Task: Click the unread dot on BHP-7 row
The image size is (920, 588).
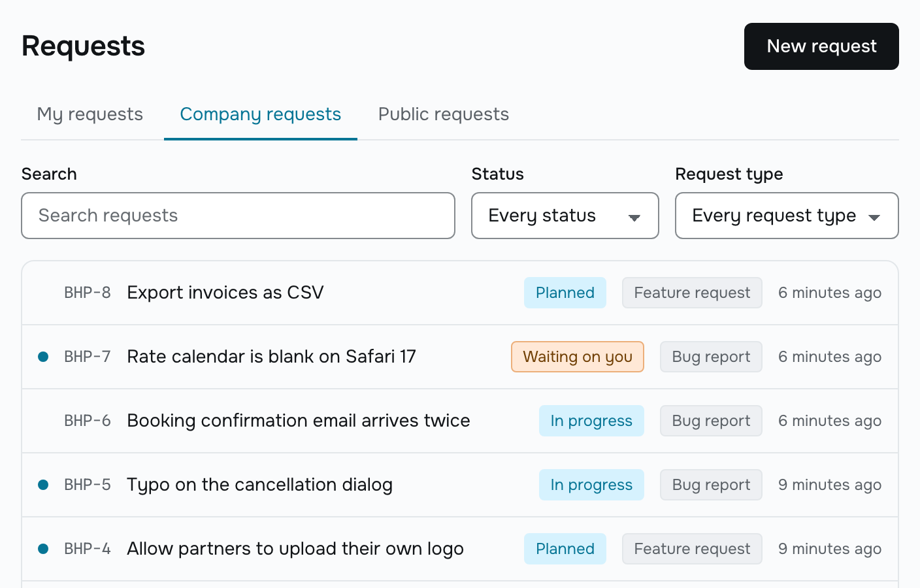Action: tap(43, 357)
